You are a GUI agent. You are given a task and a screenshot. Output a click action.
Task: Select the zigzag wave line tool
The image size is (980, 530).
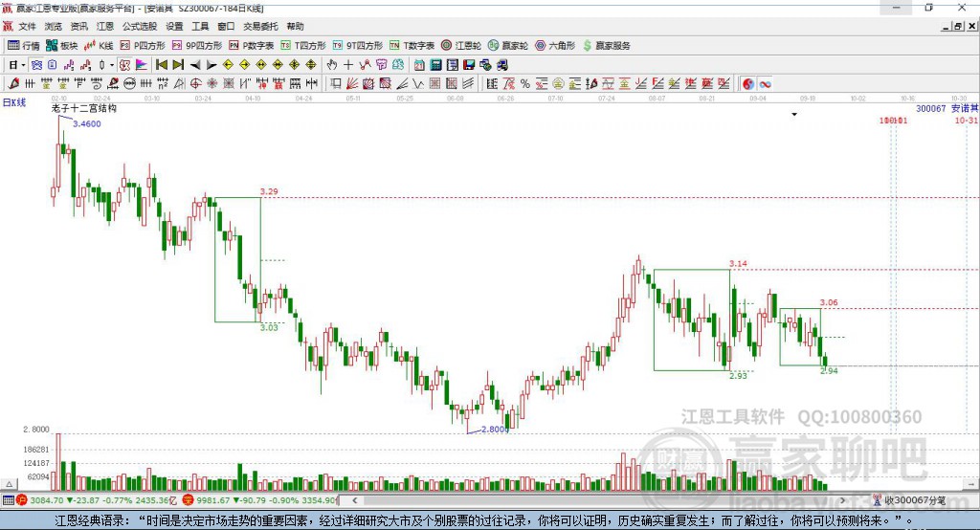tap(417, 84)
